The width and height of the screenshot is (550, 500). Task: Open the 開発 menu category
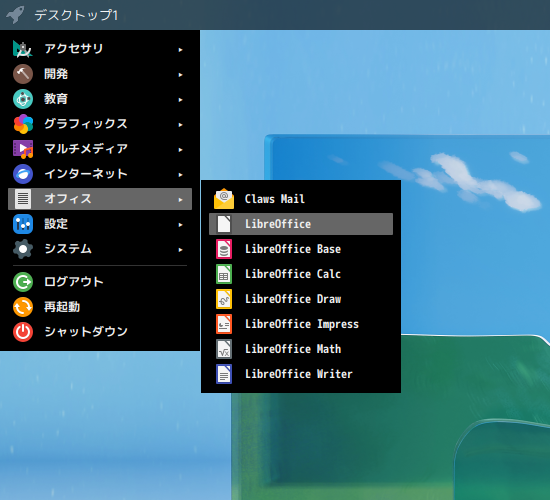click(x=100, y=74)
